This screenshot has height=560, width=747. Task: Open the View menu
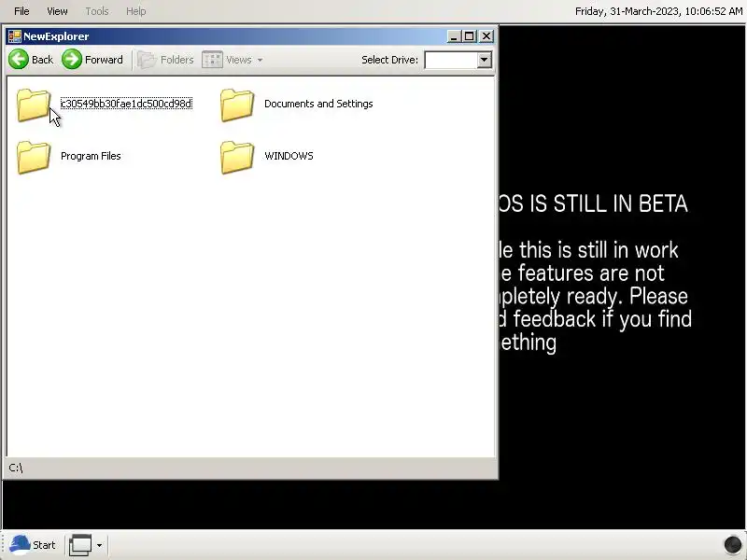(x=57, y=11)
